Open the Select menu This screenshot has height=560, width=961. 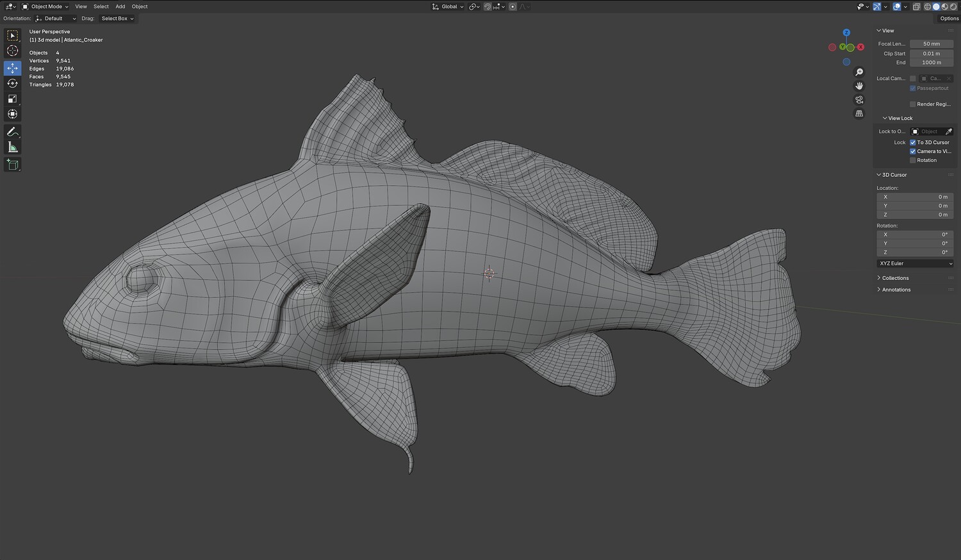click(101, 6)
